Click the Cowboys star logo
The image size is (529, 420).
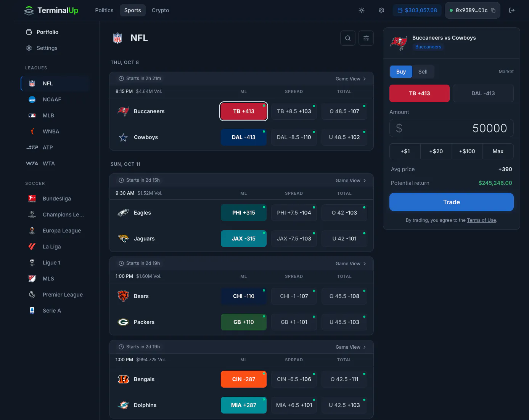(123, 137)
